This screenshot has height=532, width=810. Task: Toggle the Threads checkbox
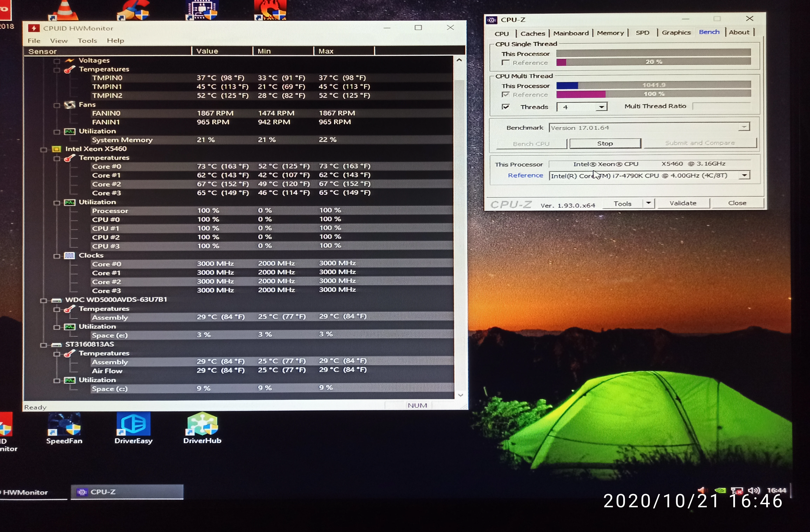[506, 107]
